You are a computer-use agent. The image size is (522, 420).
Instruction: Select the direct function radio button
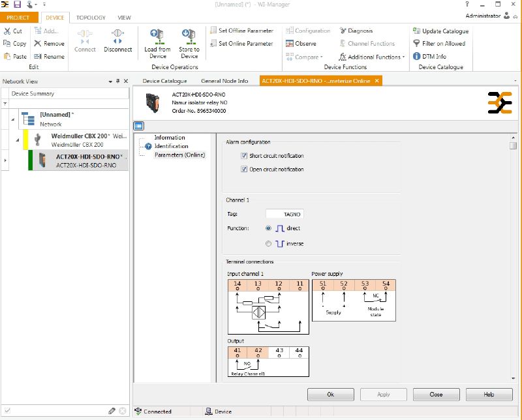point(268,228)
